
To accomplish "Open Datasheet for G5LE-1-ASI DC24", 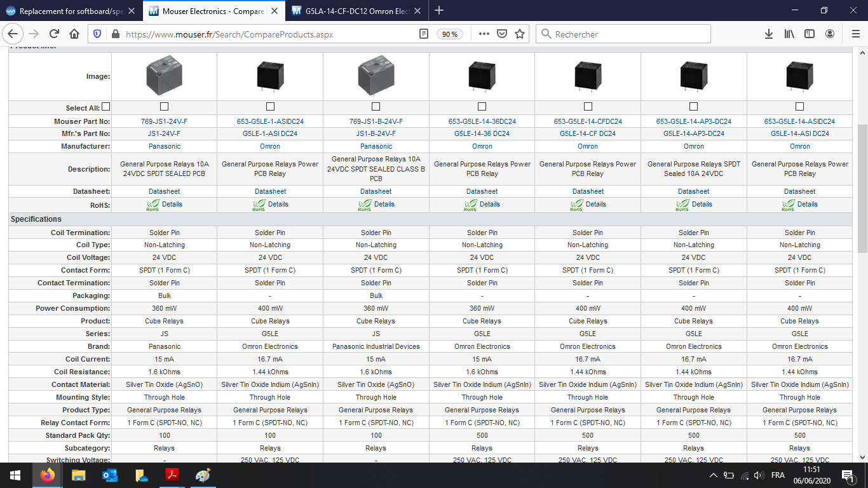I will point(270,191).
